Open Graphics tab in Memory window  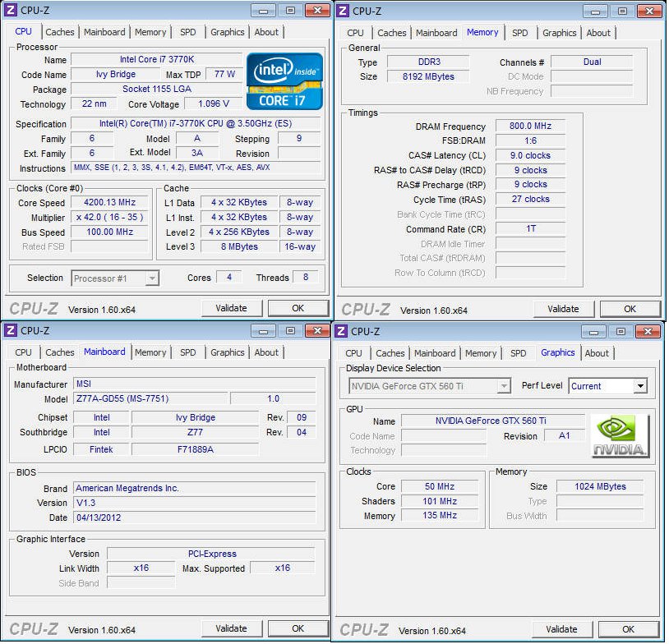coord(560,33)
